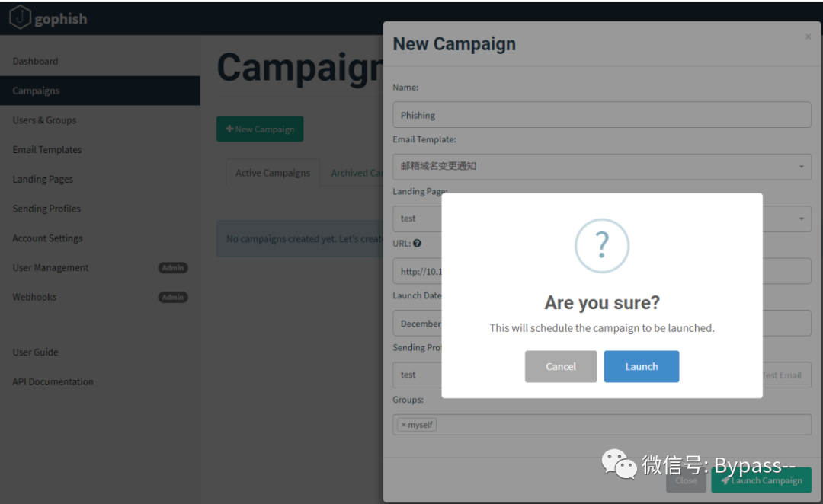The image size is (823, 504).
Task: Confirm with the blue Launch button
Action: pos(641,366)
